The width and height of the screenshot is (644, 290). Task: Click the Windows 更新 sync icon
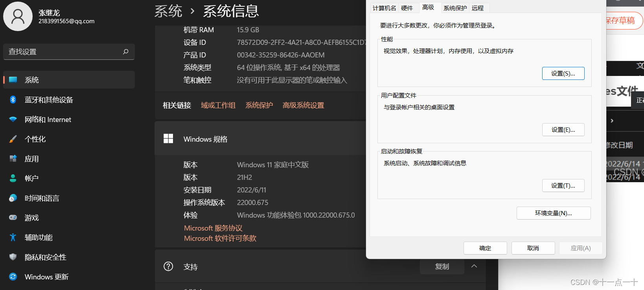tap(13, 277)
